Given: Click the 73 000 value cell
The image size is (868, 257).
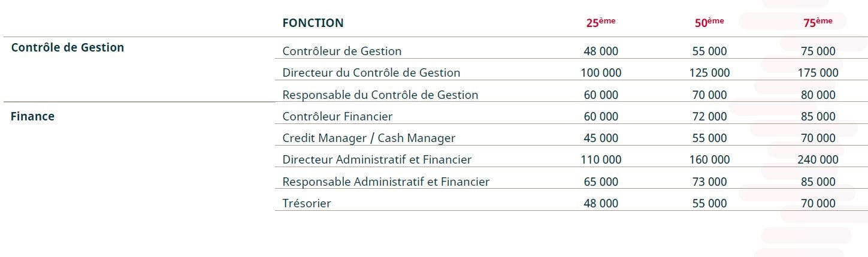Looking at the screenshot, I should (709, 182).
